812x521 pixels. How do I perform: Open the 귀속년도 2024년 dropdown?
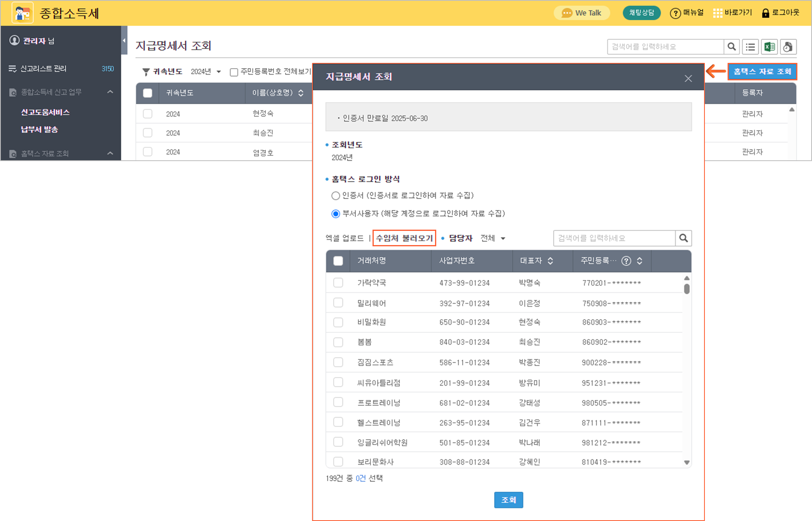206,72
